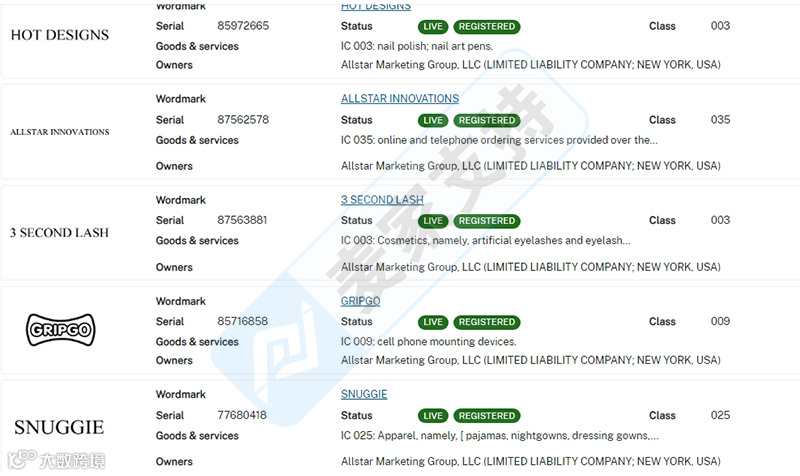This screenshot has height=476, width=800.
Task: Click REGISTERED badge in ALLSTAR INNOVATIONS row
Action: [487, 120]
